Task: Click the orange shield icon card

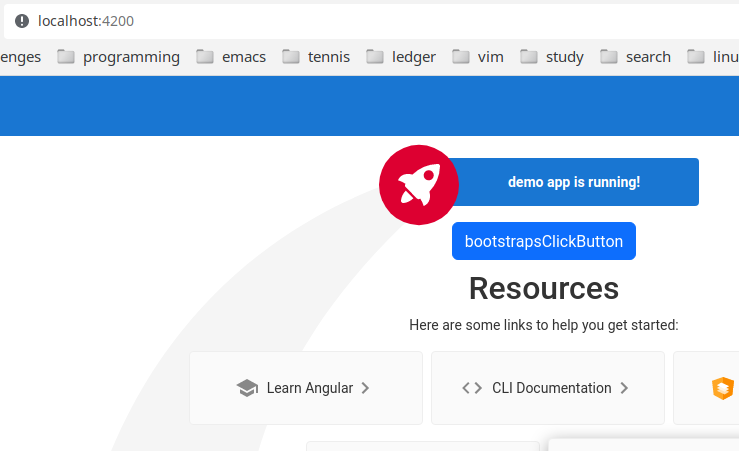Action: tap(721, 388)
